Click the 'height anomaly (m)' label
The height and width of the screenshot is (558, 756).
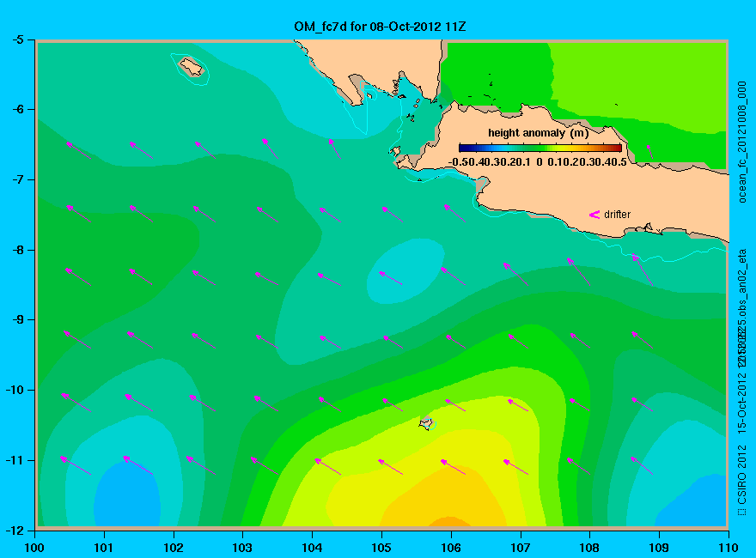(x=538, y=133)
